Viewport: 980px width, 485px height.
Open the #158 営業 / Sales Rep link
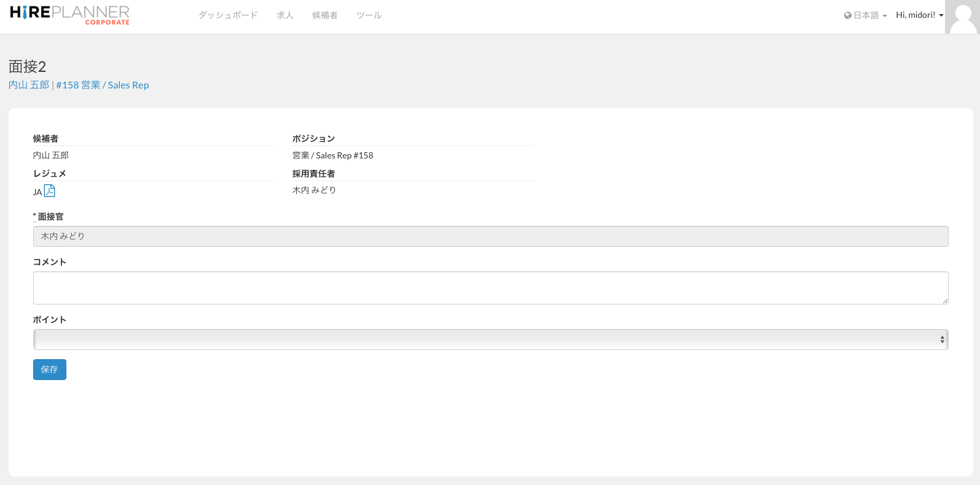coord(103,85)
